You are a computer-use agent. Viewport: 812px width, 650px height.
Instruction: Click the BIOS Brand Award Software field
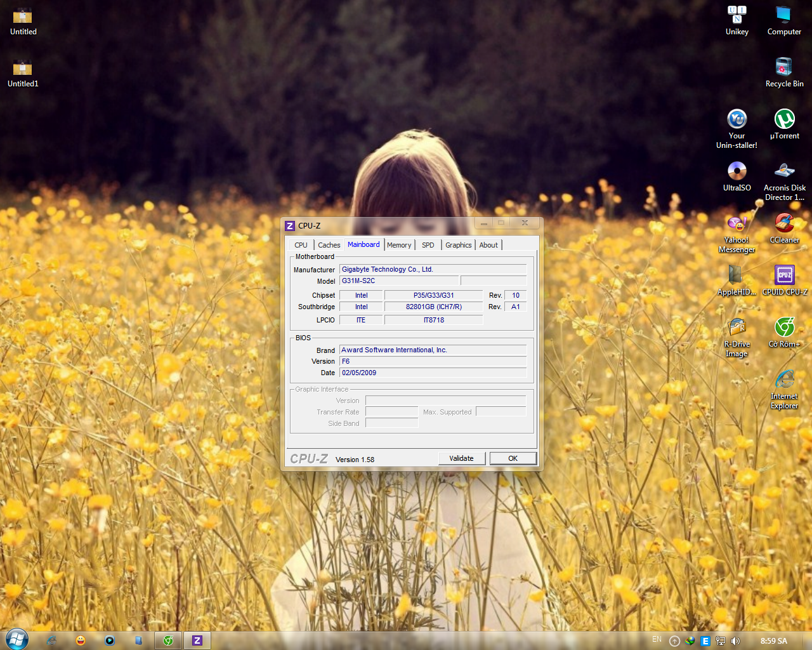(x=433, y=350)
